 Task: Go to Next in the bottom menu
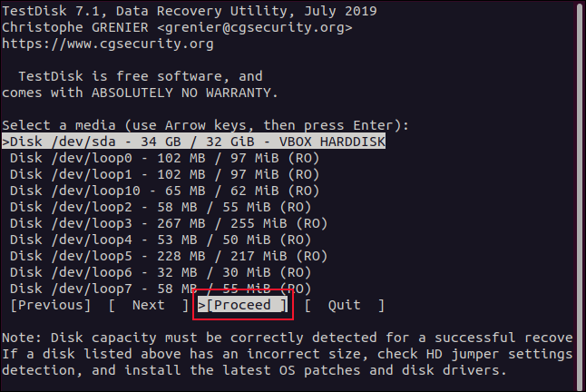[149, 305]
